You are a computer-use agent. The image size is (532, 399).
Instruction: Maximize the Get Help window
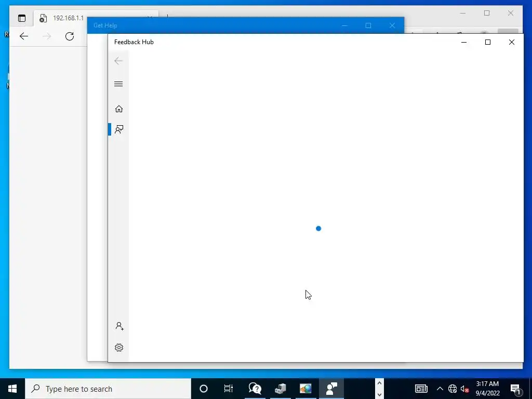click(x=368, y=25)
